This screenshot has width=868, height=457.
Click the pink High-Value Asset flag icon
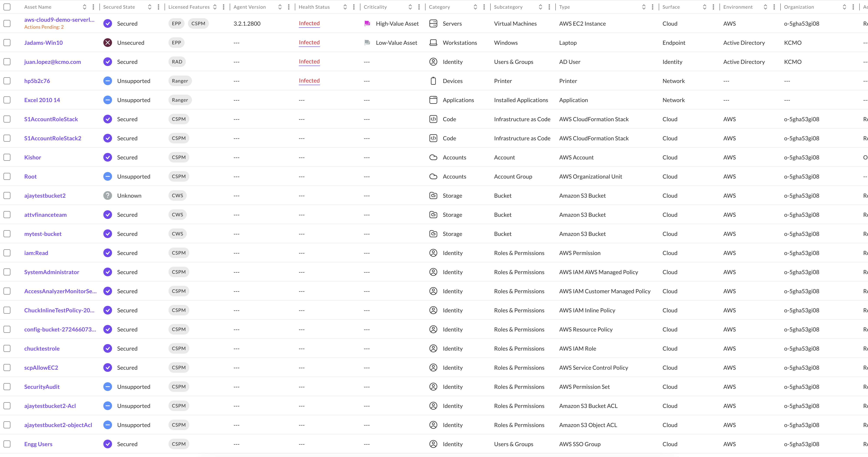click(367, 24)
